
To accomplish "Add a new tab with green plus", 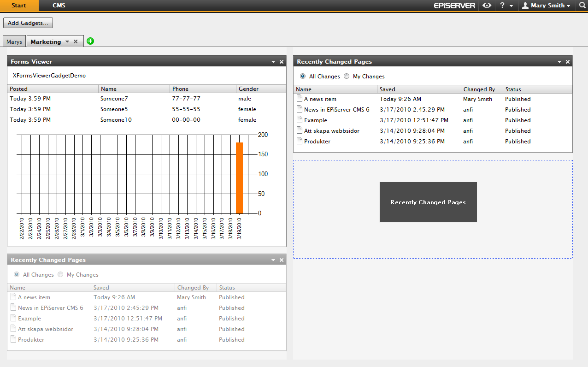I will [x=90, y=41].
